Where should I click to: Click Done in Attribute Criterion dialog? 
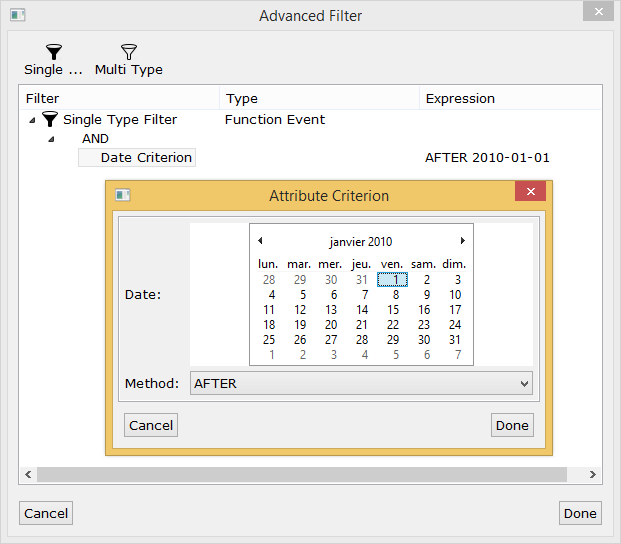(512, 425)
